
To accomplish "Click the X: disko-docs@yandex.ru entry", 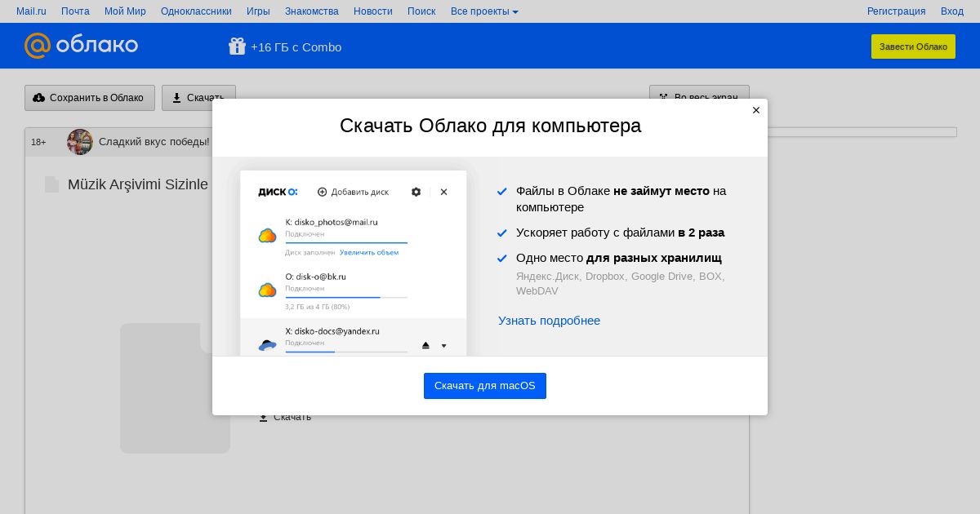I will pyautogui.click(x=332, y=331).
